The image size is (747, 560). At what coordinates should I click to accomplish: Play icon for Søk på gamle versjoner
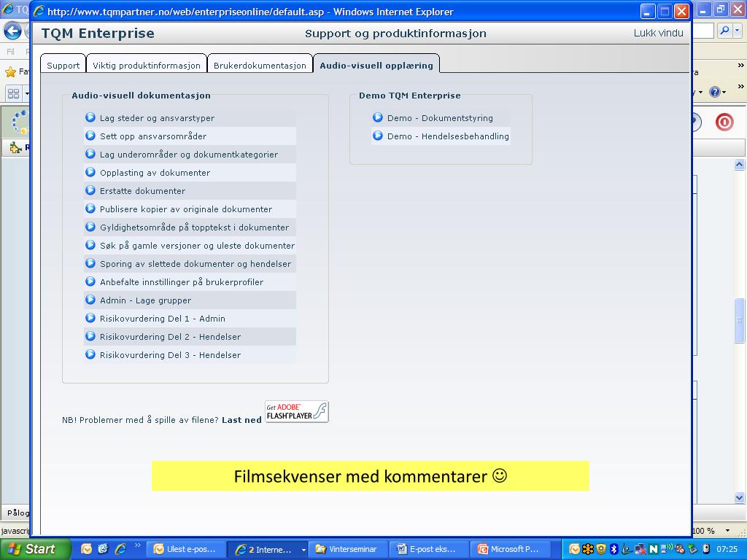point(90,245)
